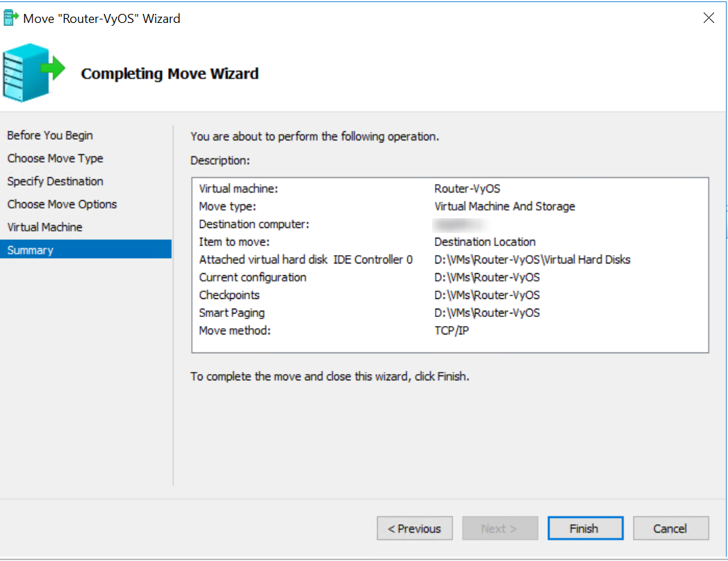Cancel the Move wizard
This screenshot has width=728, height=561.
670,528
